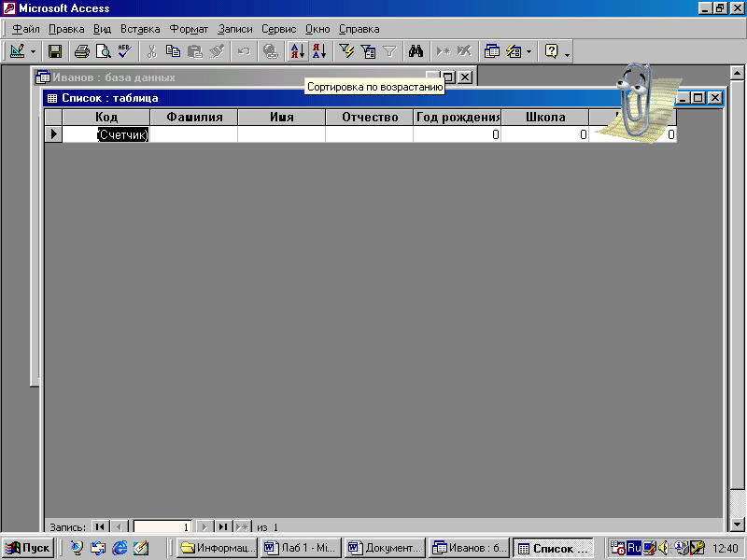Screen dimensions: 747x560
Task: Toggle the Apply Filter funnel icon
Action: click(x=389, y=51)
